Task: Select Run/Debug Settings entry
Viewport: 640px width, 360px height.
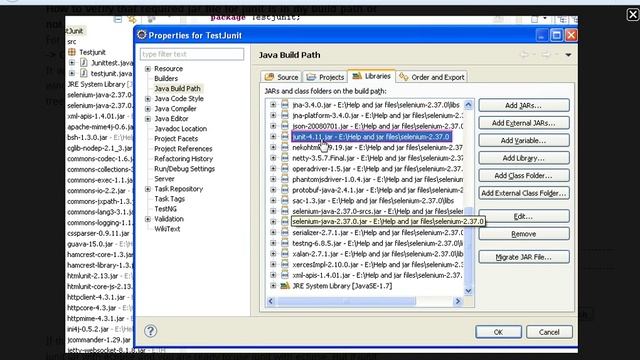Action: [x=184, y=169]
